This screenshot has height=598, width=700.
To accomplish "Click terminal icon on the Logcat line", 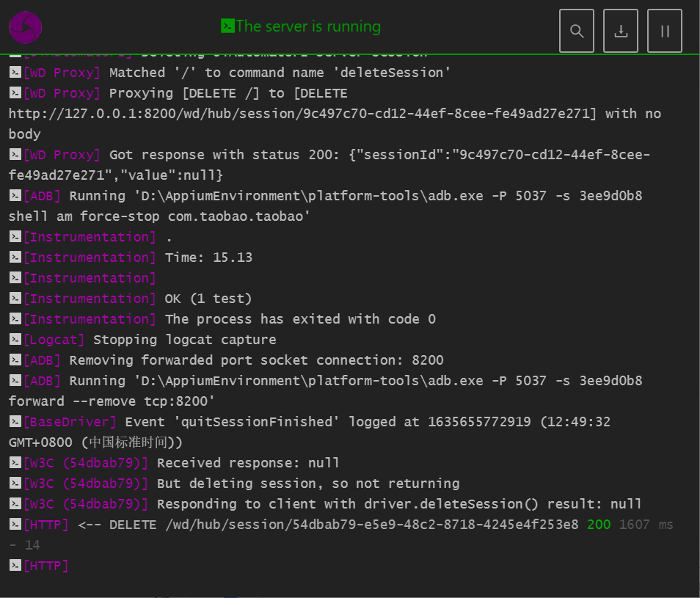I will 15,340.
